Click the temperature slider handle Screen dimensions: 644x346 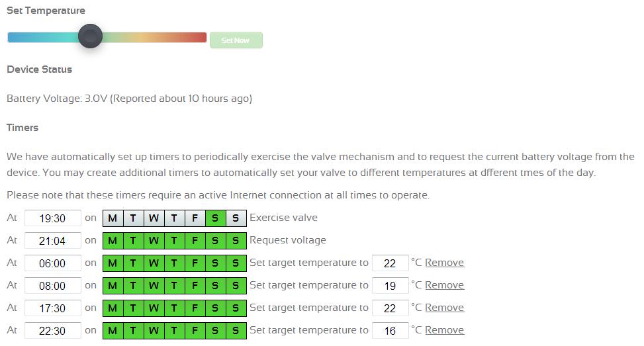click(90, 36)
